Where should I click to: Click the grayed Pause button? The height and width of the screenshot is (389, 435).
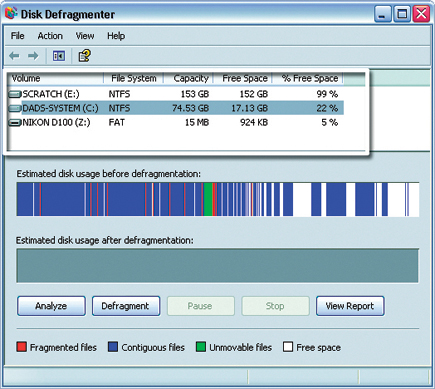[x=201, y=306]
